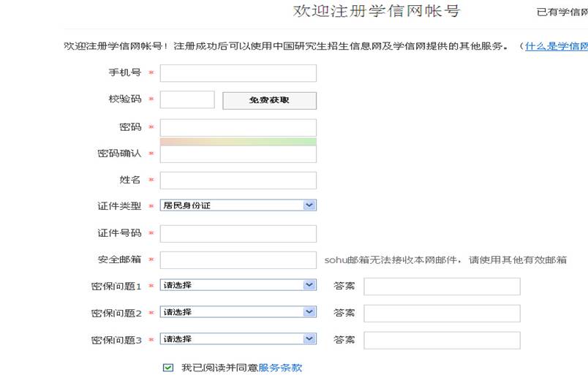Screen dimensions: 588x375
Task: Click the 安全邮箱 email input field
Action: click(x=238, y=260)
